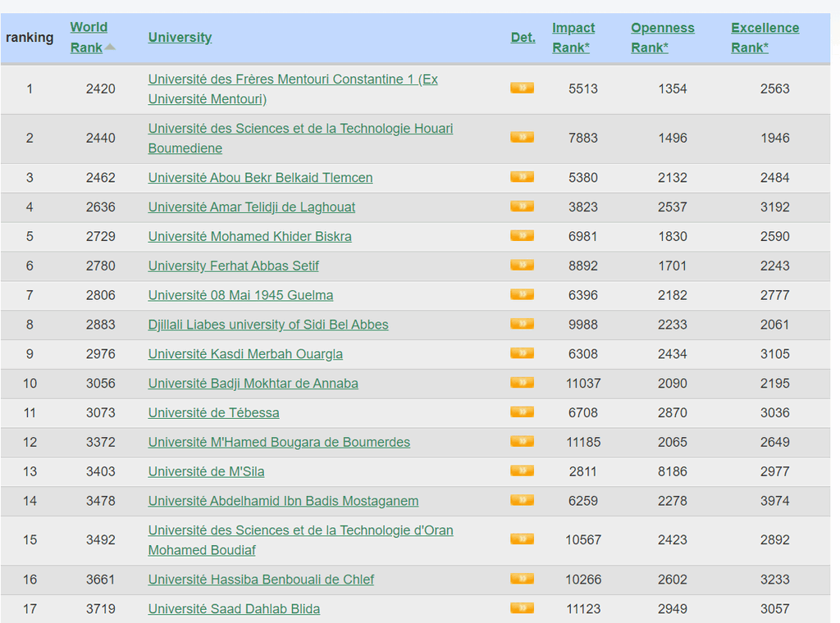Click details icon for Université Saad Dahlab Blida
This screenshot has height=623, width=840.
coord(522,608)
